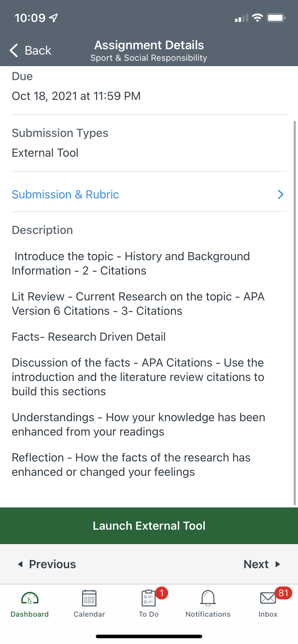Tap the Back label in header
The height and width of the screenshot is (644, 298).
click(38, 51)
